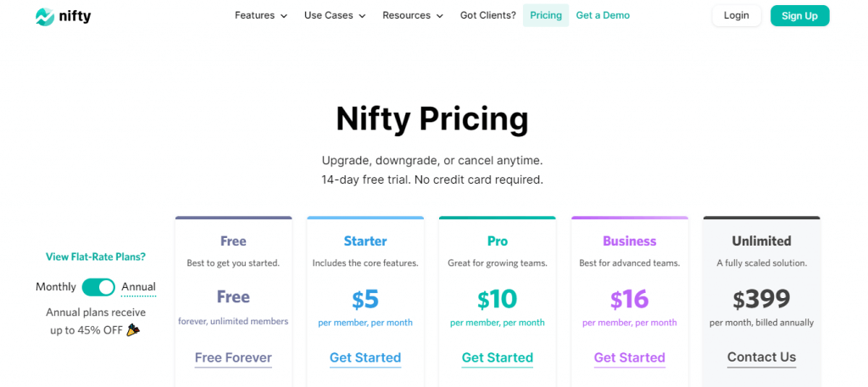This screenshot has width=868, height=387.
Task: Click Free Forever plan link
Action: click(x=233, y=357)
